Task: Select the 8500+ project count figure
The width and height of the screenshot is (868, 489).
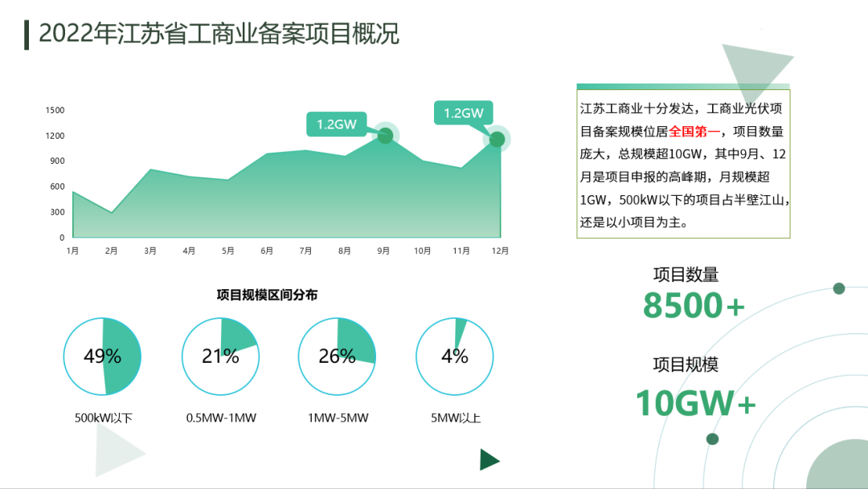Action: (x=694, y=306)
